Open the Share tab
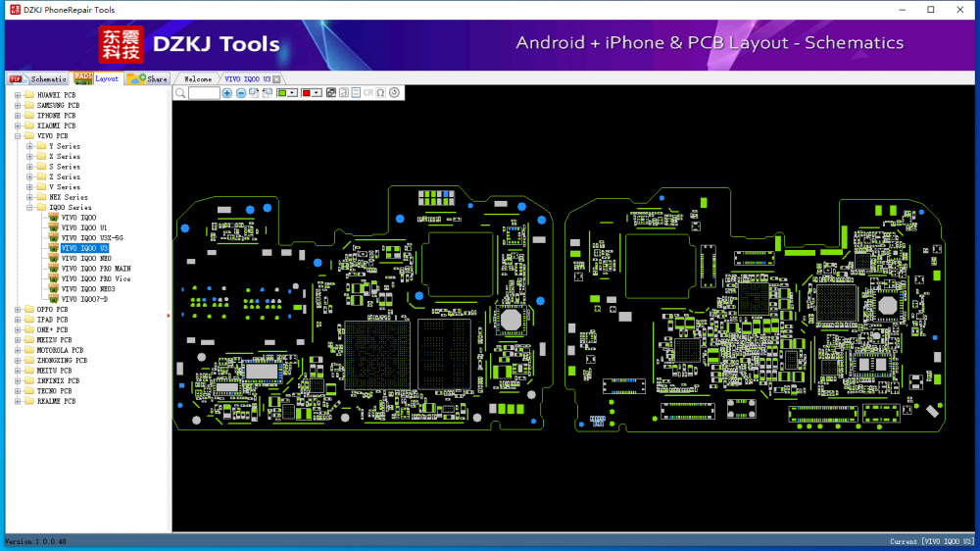 click(x=148, y=79)
